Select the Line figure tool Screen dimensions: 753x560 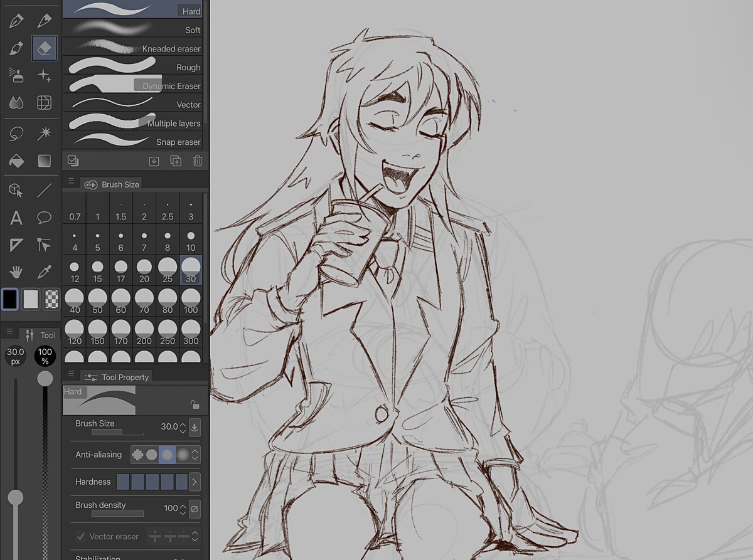point(44,191)
